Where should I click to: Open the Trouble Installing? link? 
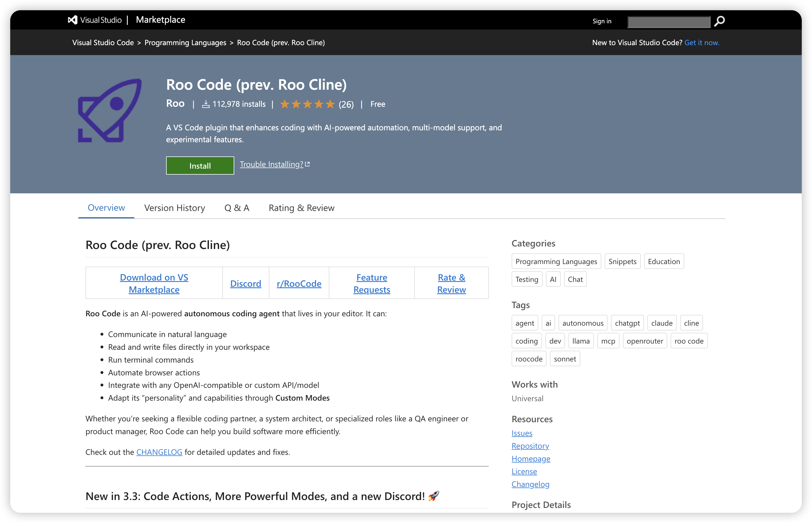[x=271, y=164]
